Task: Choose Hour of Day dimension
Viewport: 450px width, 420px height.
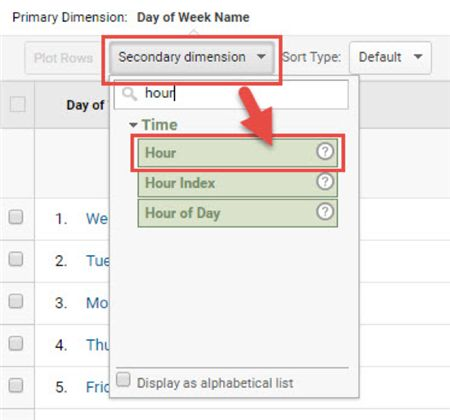Action: [x=238, y=213]
